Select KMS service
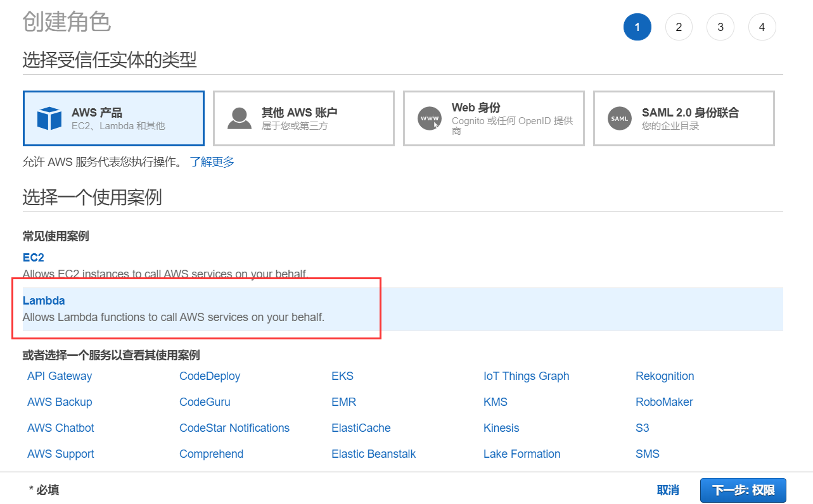Image resolution: width=813 pixels, height=504 pixels. click(496, 402)
